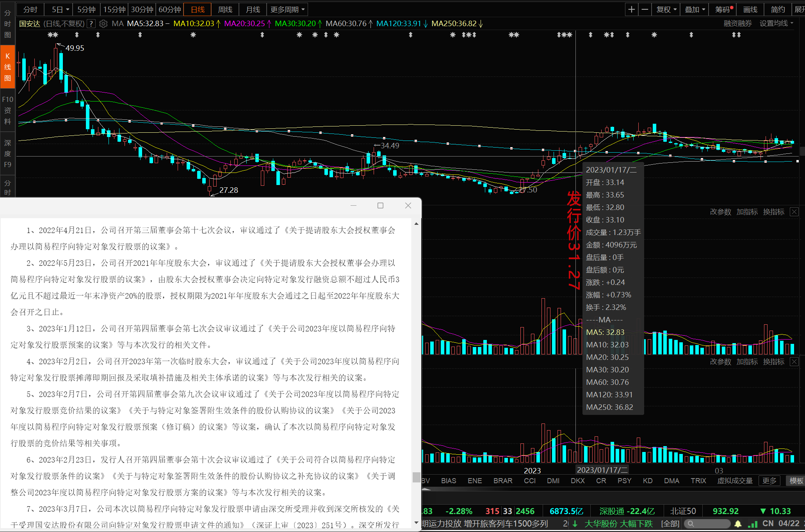Zoom out the chart with the minus icon
Viewport: 805px width, 532px height.
click(x=645, y=9)
